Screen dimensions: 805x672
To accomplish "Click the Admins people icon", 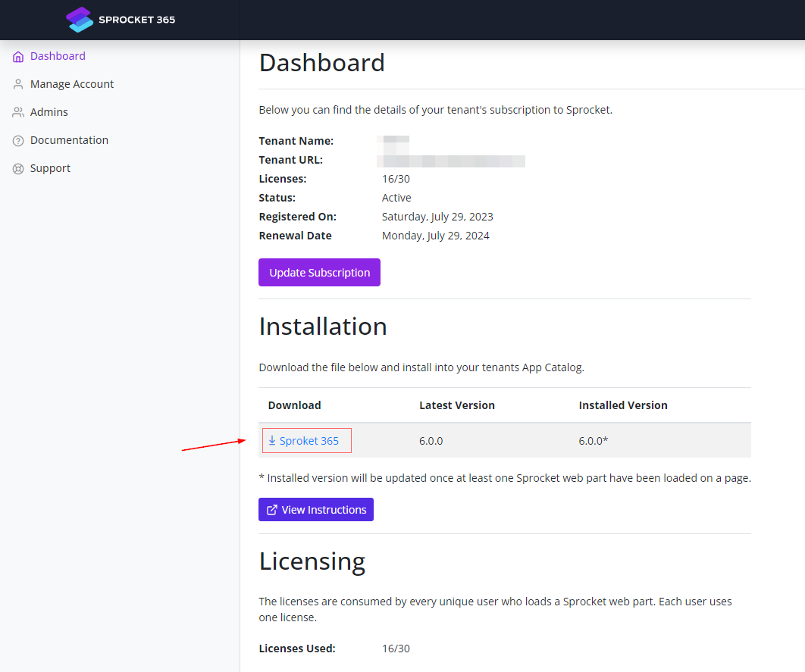I will pyautogui.click(x=18, y=113).
